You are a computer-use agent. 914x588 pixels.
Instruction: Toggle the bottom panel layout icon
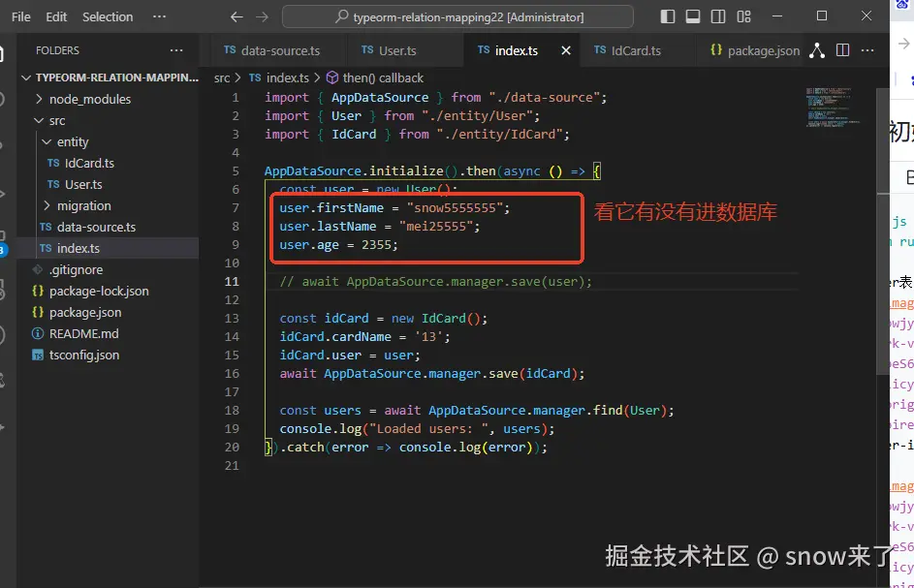692,16
